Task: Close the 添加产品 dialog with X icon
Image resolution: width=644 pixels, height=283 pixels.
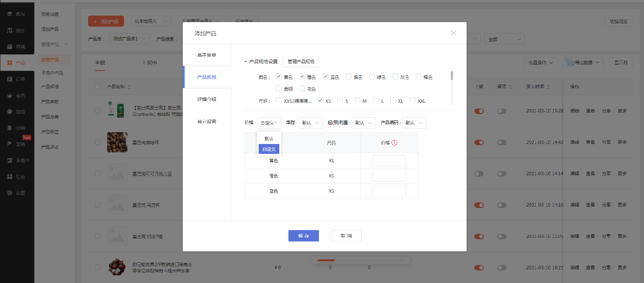Action: tap(453, 33)
